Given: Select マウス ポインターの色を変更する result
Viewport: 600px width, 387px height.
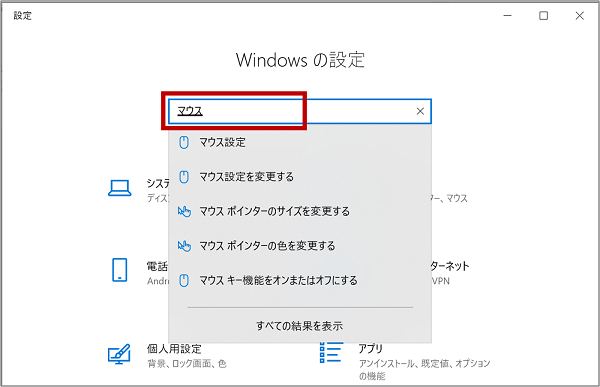Looking at the screenshot, I should (300, 246).
